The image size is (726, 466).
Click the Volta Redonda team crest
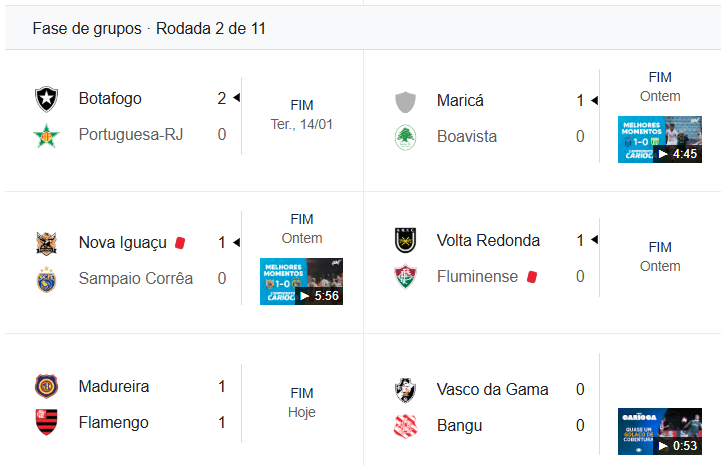coord(405,241)
